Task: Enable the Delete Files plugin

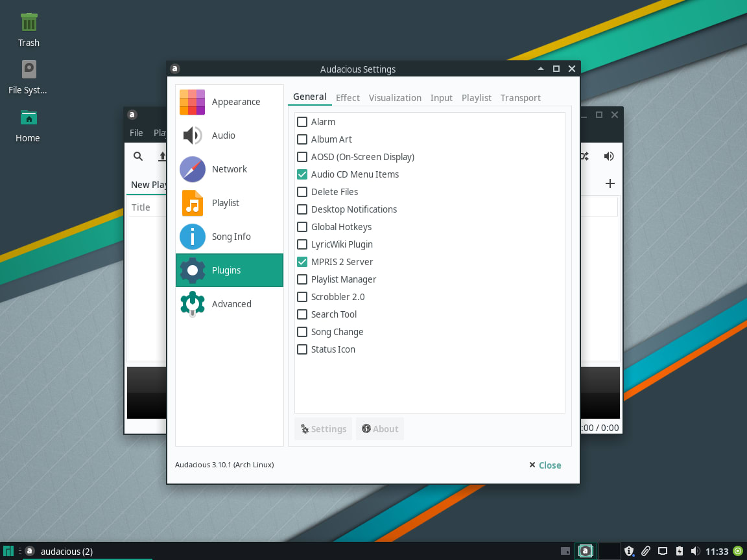Action: [302, 192]
